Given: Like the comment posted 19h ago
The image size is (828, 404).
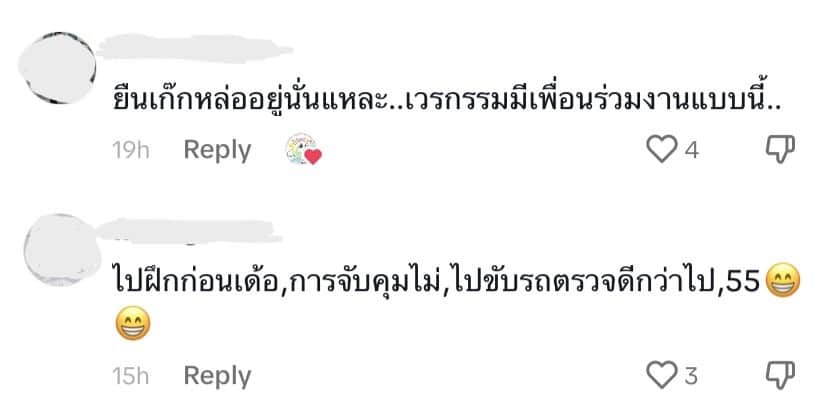Looking at the screenshot, I should pyautogui.click(x=662, y=149).
